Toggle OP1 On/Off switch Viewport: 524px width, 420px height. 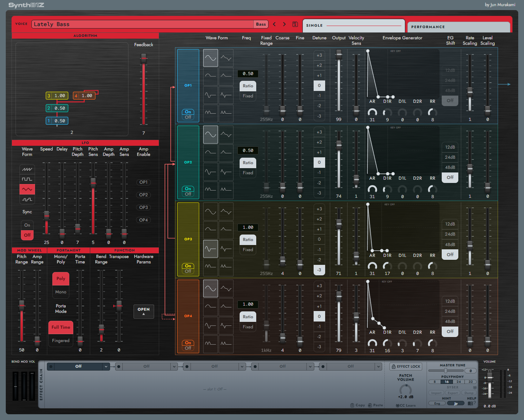[x=188, y=114]
